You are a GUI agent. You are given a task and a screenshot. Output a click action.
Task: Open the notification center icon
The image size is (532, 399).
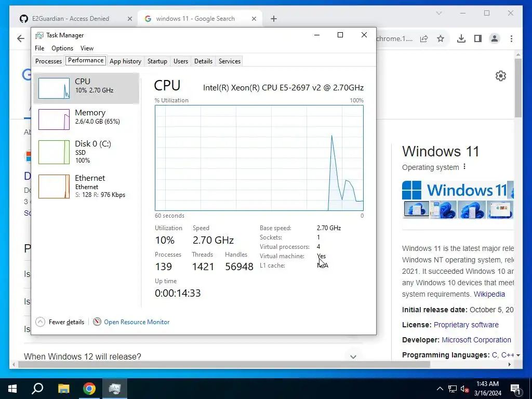[516, 389]
